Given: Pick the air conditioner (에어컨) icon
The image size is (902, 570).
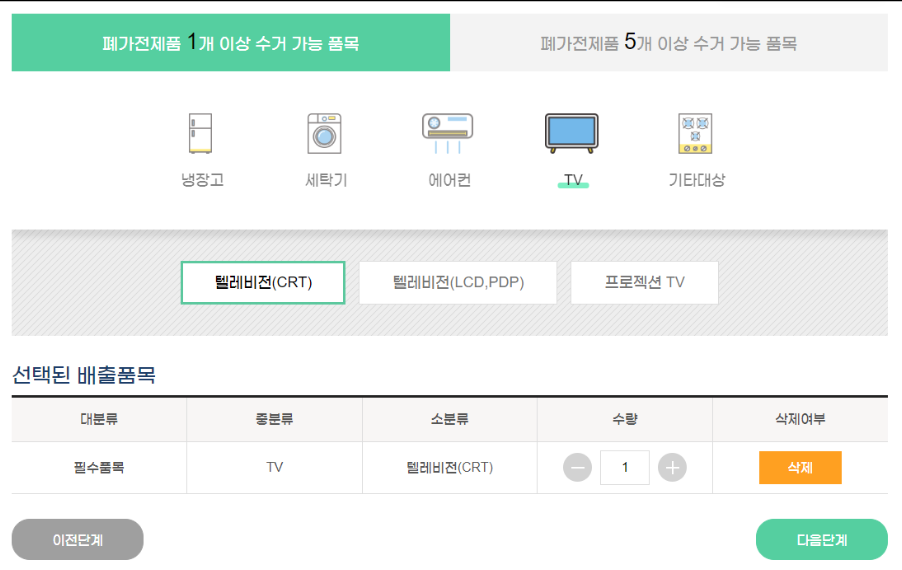Looking at the screenshot, I should (448, 133).
